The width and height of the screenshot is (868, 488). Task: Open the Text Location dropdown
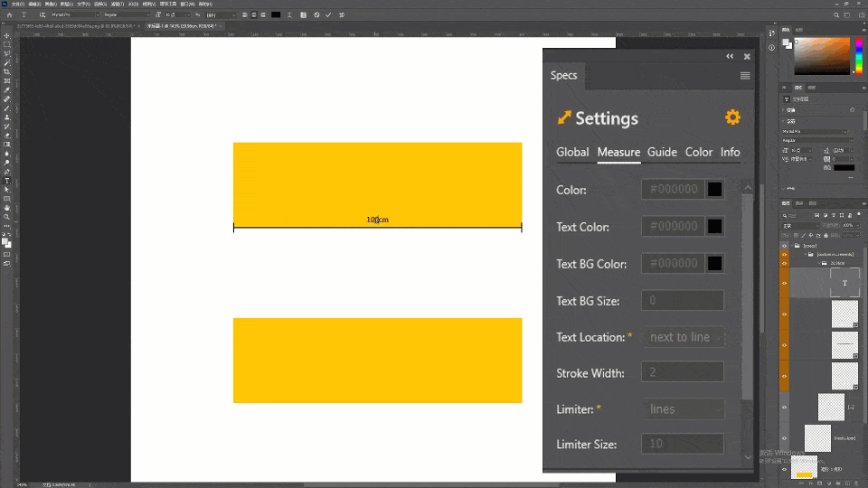684,337
